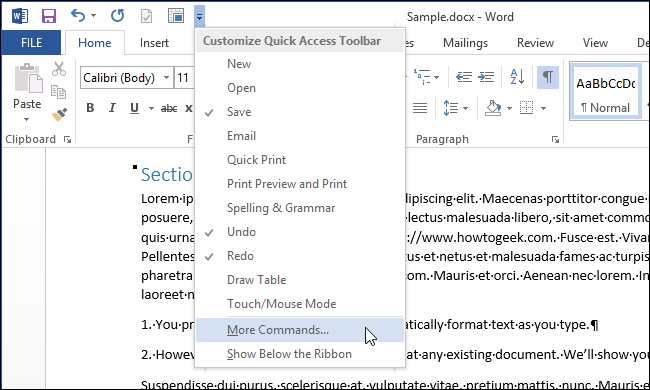Toggle Undo in Quick Access menu

coord(300,232)
